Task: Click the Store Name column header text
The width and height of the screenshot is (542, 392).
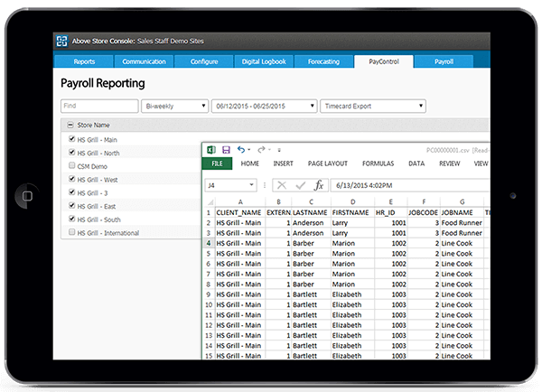Action: point(93,126)
